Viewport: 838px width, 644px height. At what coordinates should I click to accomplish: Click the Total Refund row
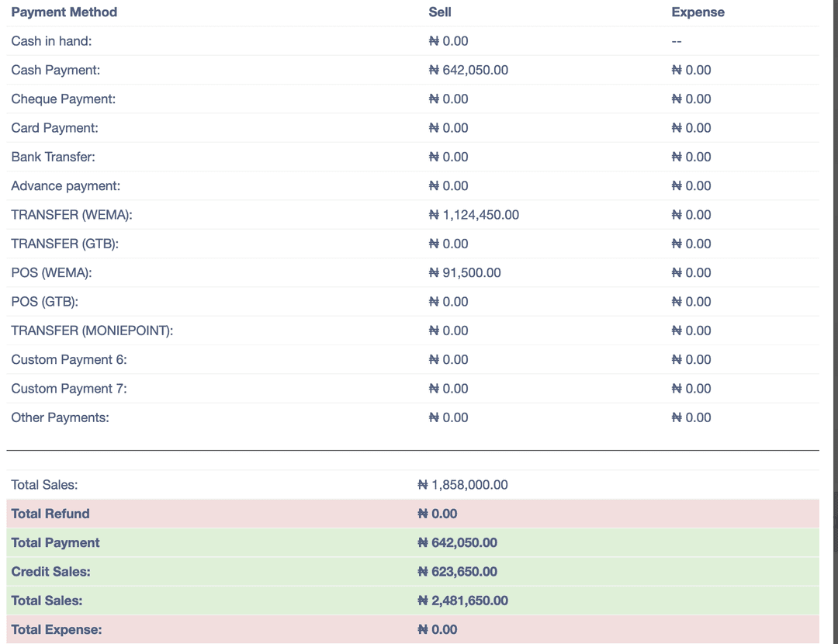413,514
